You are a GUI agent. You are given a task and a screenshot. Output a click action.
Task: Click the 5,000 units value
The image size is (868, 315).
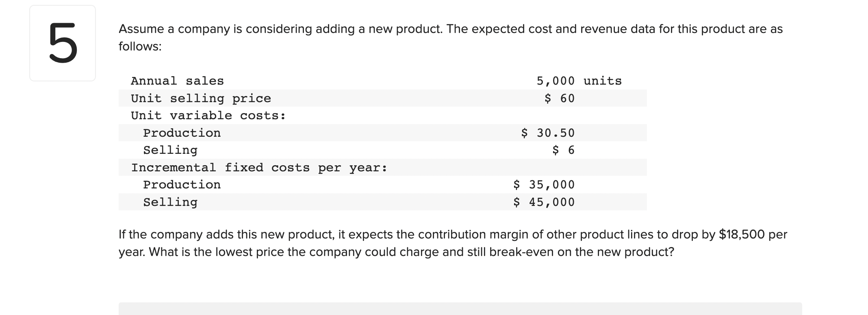point(579,81)
